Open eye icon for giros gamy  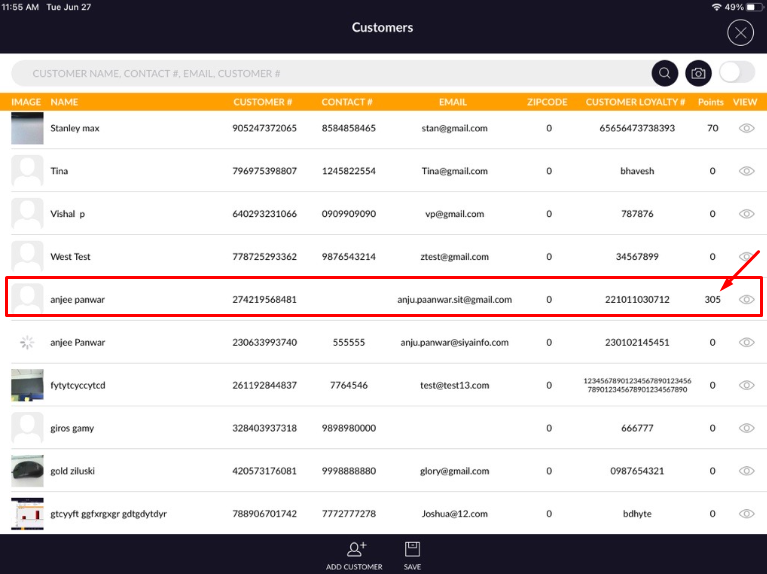click(x=746, y=428)
